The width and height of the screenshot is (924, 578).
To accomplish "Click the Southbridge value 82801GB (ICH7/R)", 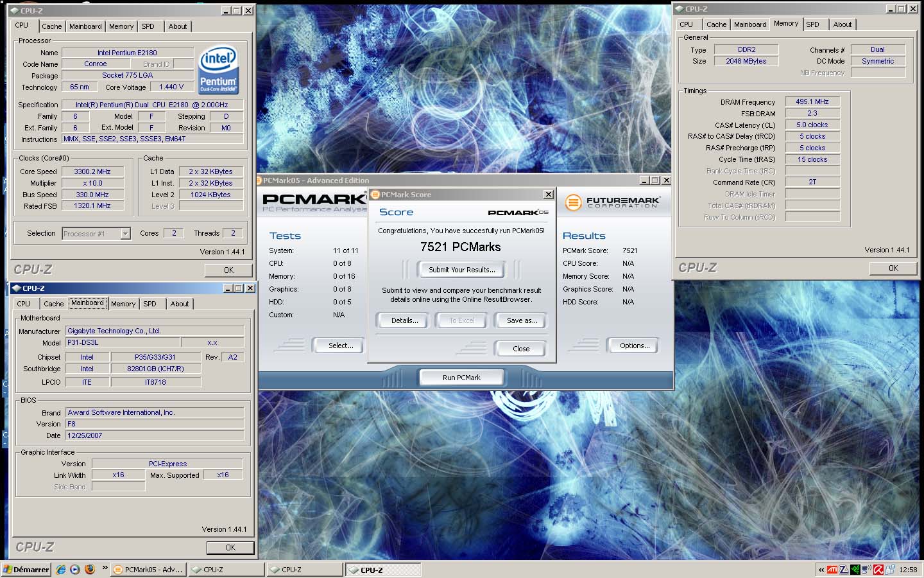I will [155, 369].
